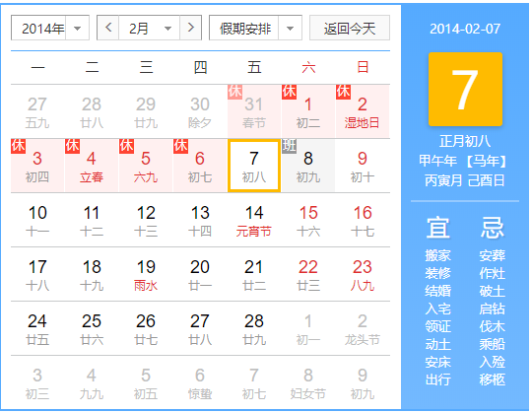Click the 忌 inauspicious heading

coord(493,228)
